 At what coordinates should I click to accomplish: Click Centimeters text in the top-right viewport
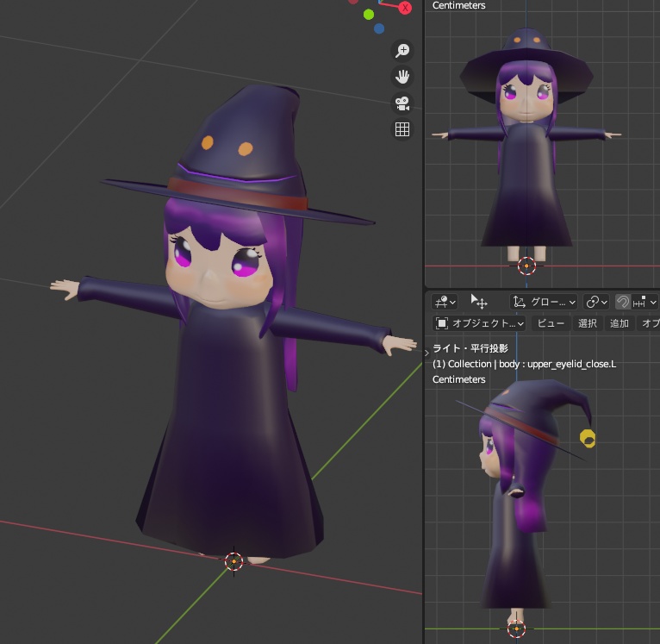coord(458,5)
